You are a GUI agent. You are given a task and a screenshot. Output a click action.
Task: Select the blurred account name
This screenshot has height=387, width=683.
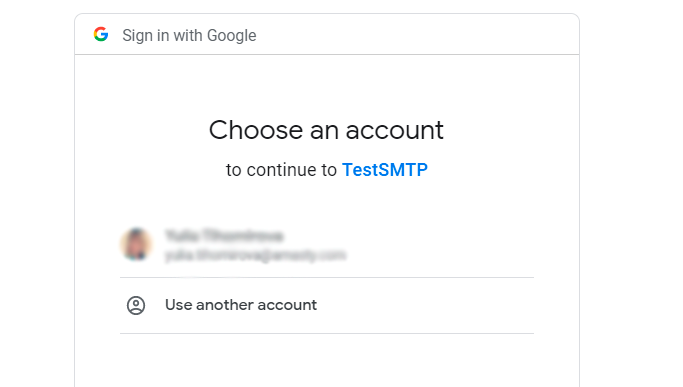point(224,236)
